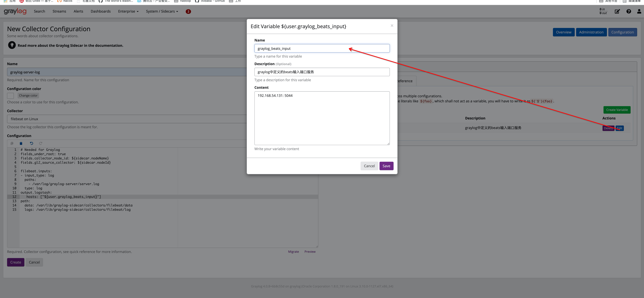Click the Create Variable button

(x=617, y=110)
